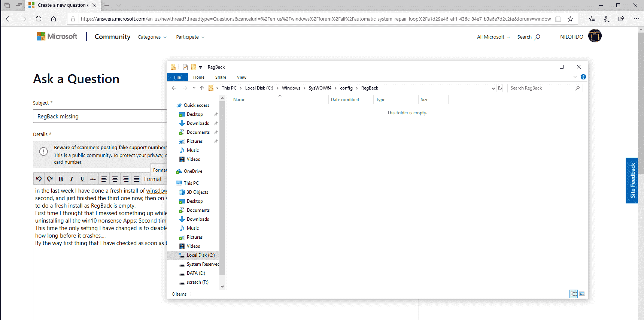Switch to details view icon in status bar

[574, 294]
